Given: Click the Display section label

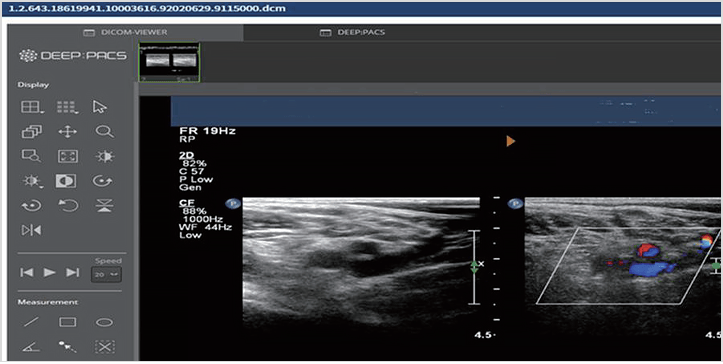Looking at the screenshot, I should pos(33,85).
